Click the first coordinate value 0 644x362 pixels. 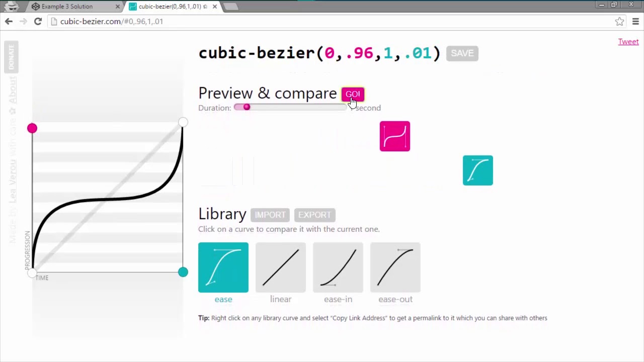point(330,53)
